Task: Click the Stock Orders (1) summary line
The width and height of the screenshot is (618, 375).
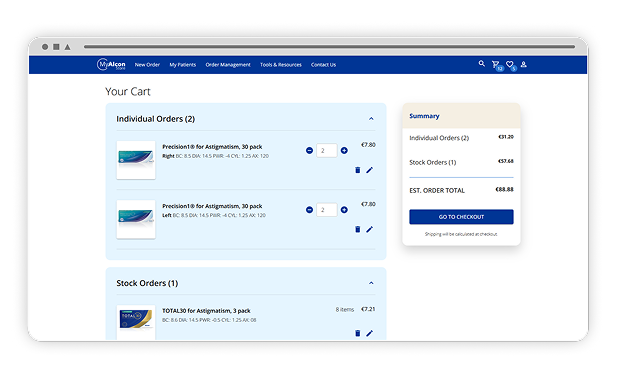Action: pyautogui.click(x=461, y=162)
